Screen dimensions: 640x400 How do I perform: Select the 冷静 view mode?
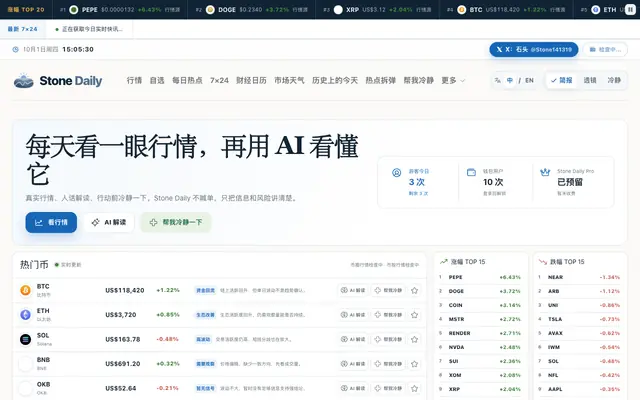614,80
